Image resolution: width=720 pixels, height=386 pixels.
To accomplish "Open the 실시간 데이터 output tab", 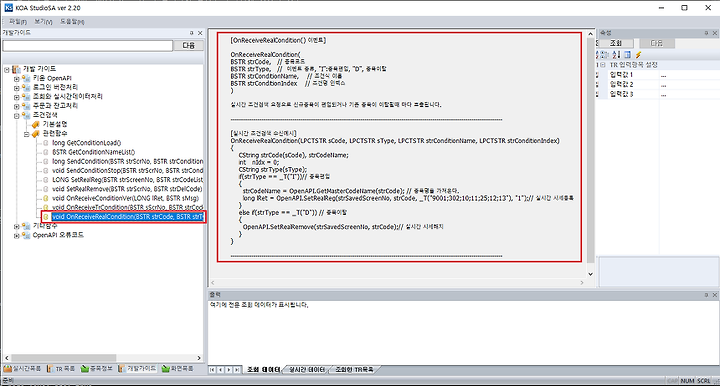I will click(307, 369).
